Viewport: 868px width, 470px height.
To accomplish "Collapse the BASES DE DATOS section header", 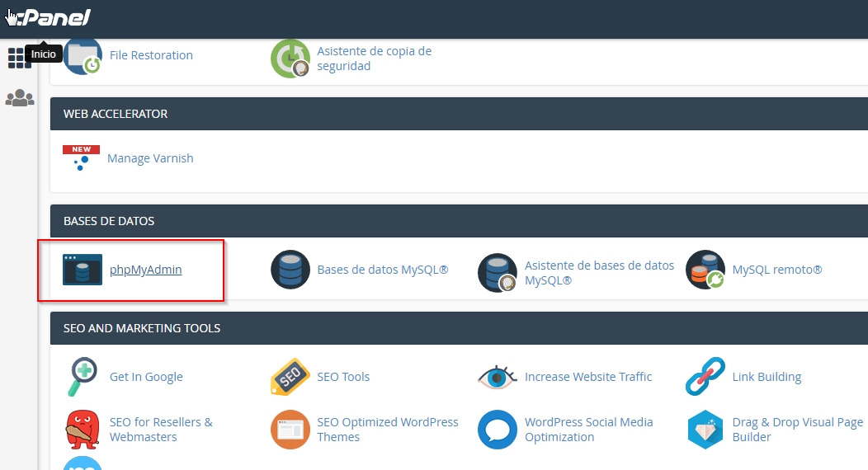I will point(459,221).
